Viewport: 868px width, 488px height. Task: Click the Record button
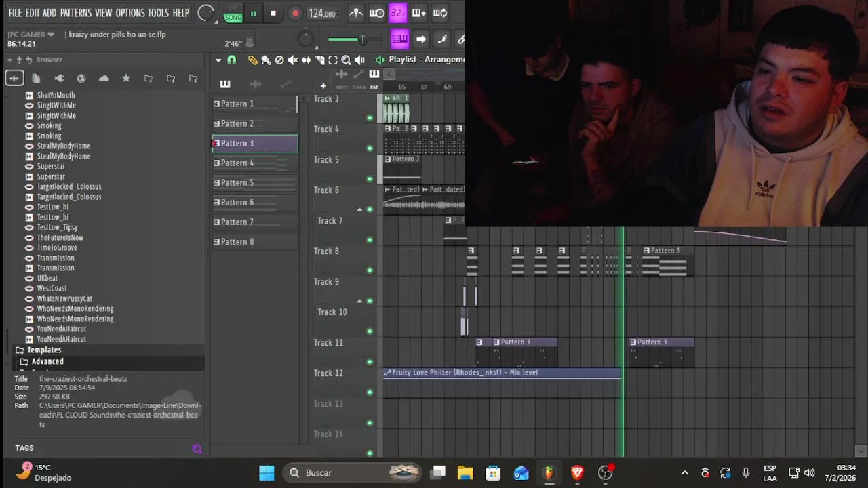(295, 14)
